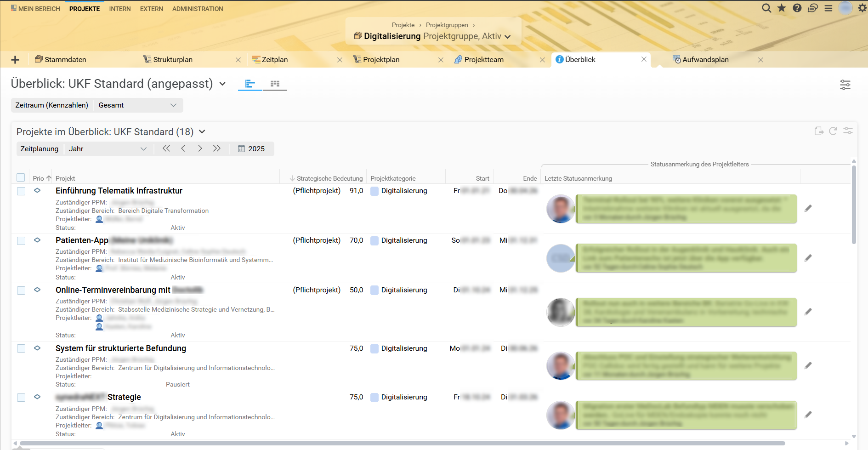Select the Einführung Telematik Infrastruktur checkbox
868x450 pixels.
(x=21, y=191)
